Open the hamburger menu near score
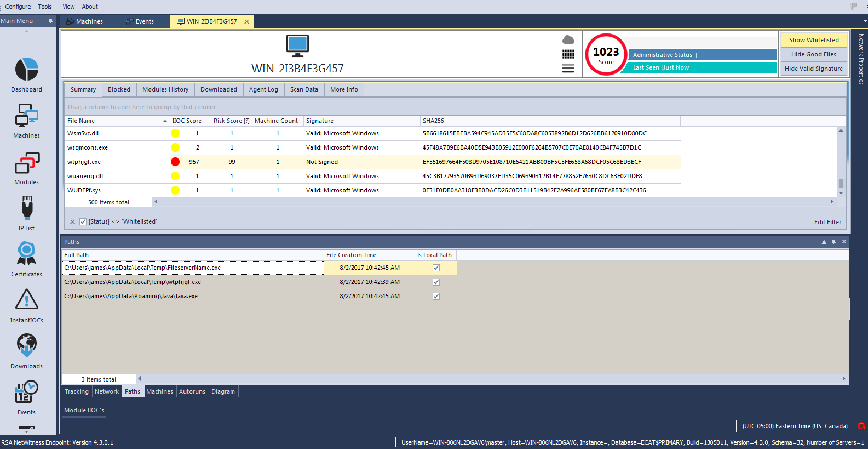 click(x=568, y=69)
